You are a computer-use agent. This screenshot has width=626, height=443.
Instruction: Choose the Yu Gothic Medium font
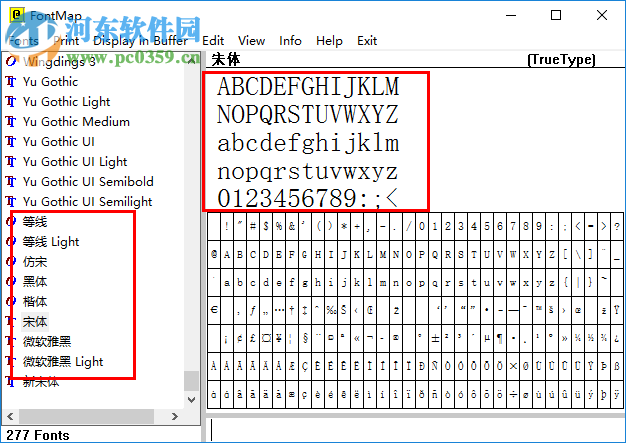pos(76,122)
